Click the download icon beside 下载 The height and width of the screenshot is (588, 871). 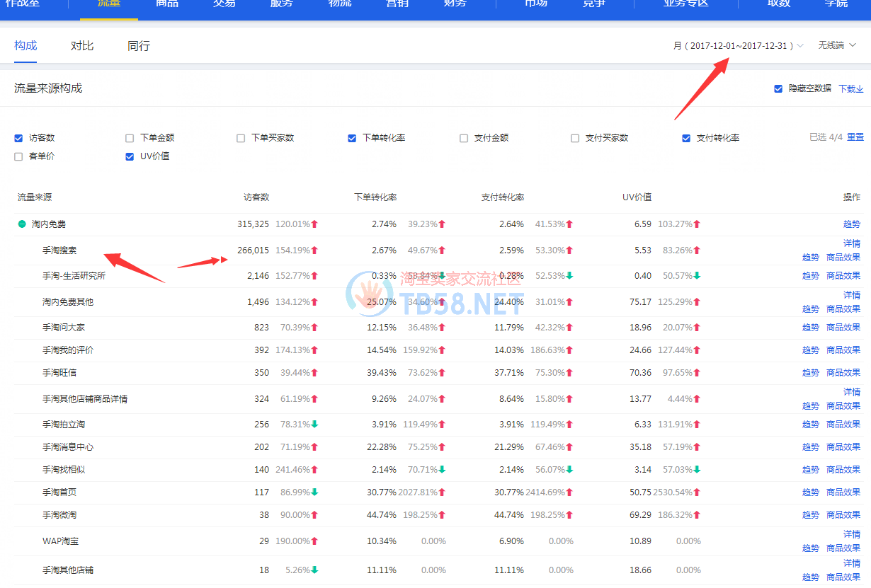(860, 89)
